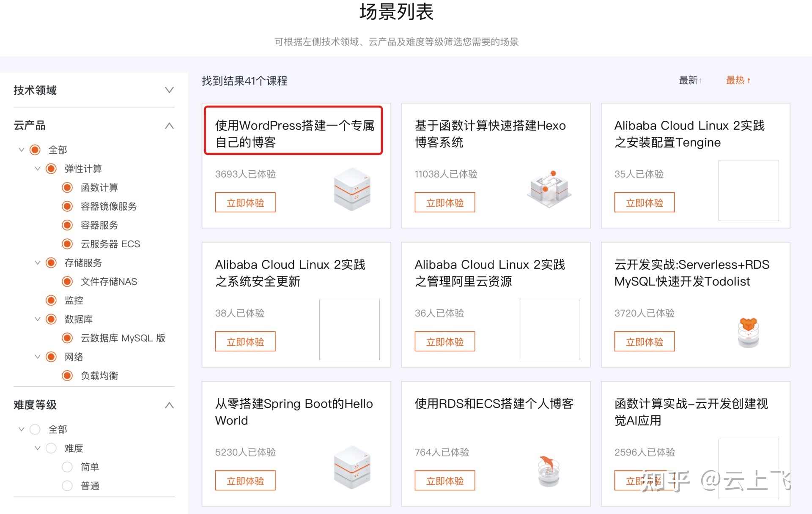812x514 pixels.
Task: Click the placeholder image on 管理阿里云资源 card
Action: (x=549, y=330)
